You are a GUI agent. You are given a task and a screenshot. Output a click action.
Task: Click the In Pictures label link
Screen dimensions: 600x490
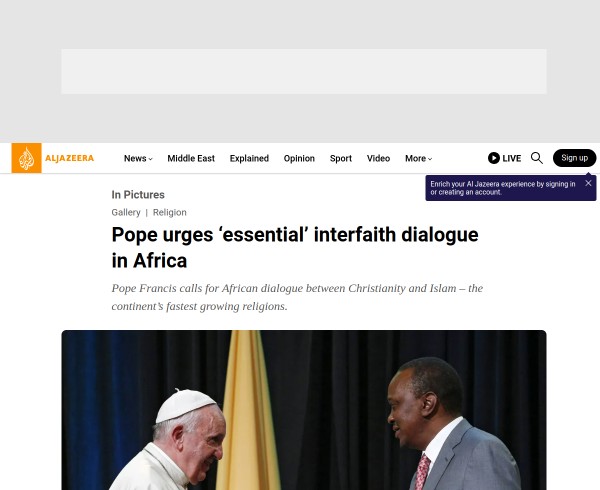coord(138,195)
